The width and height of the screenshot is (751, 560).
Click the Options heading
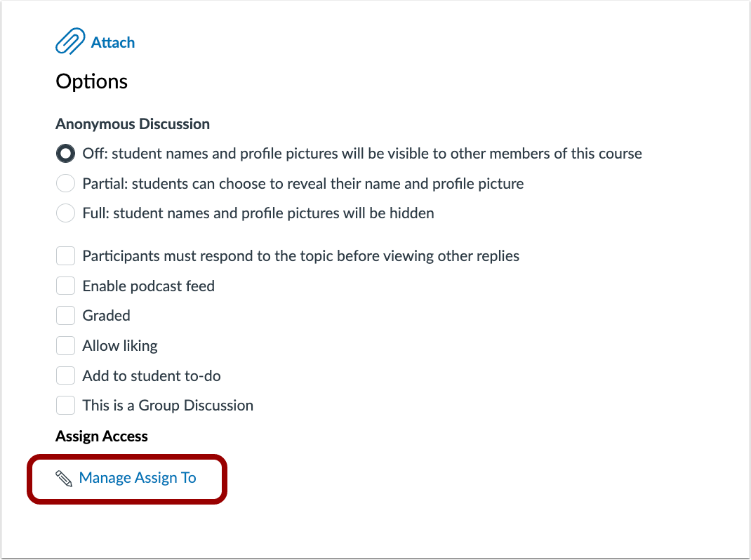[x=91, y=81]
